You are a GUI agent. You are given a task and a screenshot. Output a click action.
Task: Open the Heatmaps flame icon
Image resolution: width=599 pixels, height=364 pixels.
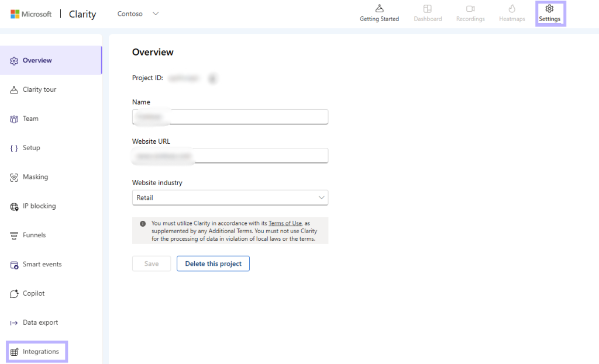[x=512, y=8]
